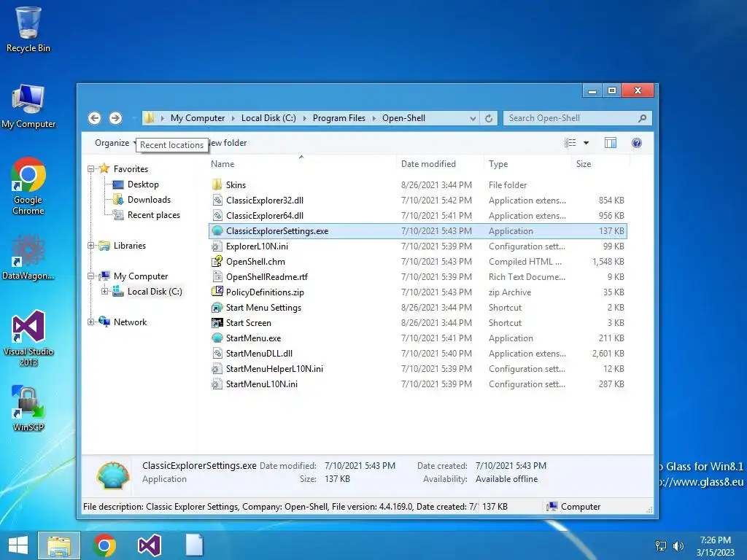Toggle the preview pane icon
747x560 pixels.
611,143
